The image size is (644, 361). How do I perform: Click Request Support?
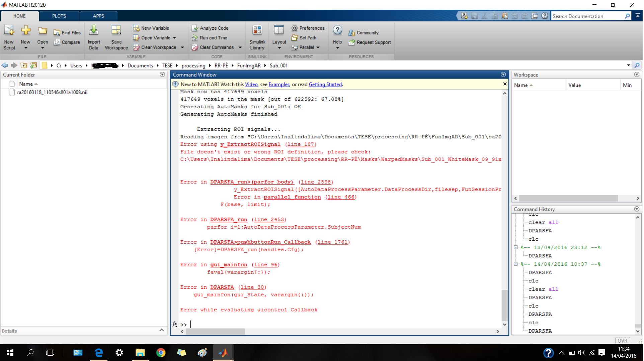tap(370, 42)
